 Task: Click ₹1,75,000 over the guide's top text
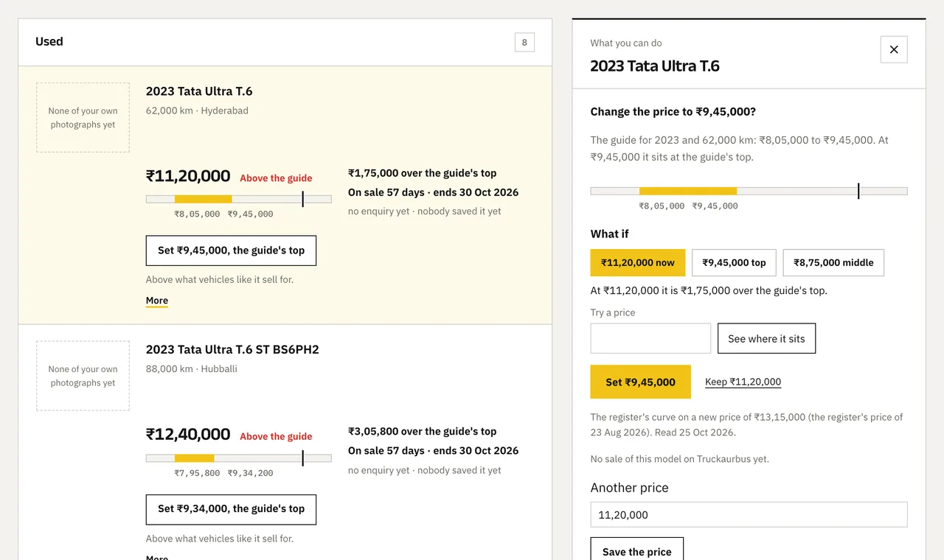pyautogui.click(x=423, y=173)
